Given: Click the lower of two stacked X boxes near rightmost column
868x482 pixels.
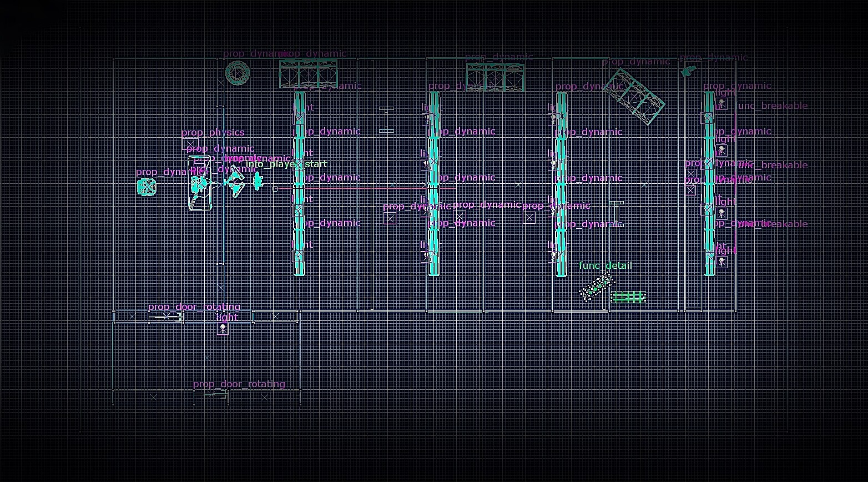Looking at the screenshot, I should (691, 190).
